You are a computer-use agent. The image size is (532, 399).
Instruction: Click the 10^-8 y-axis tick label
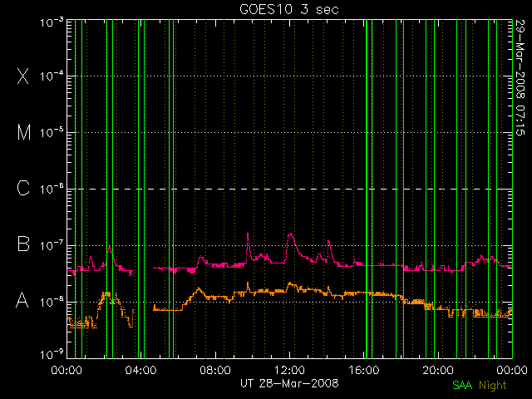click(52, 302)
